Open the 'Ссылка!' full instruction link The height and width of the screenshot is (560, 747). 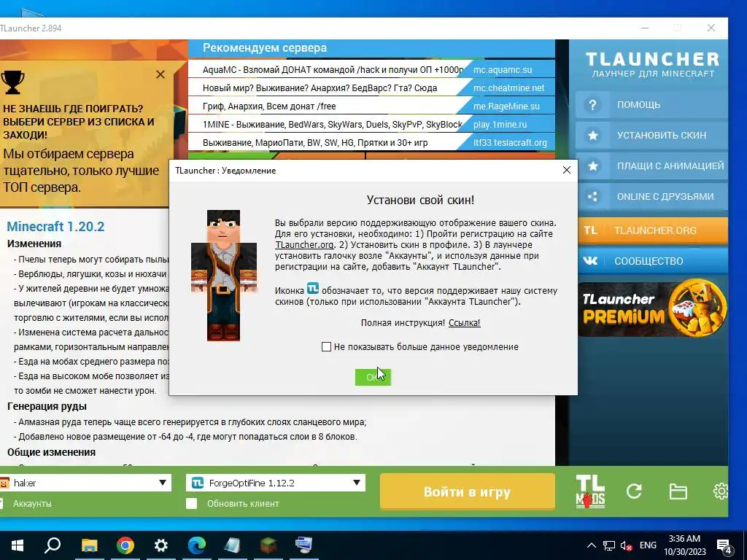coord(465,322)
